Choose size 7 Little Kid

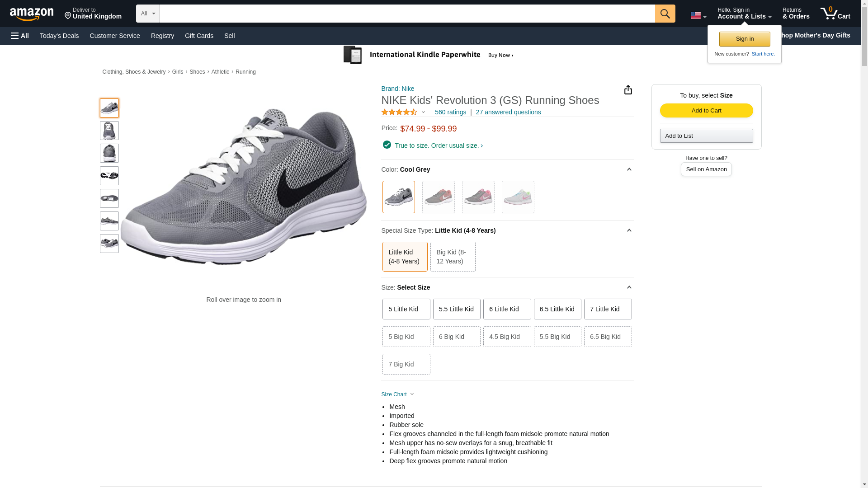pos(607,309)
